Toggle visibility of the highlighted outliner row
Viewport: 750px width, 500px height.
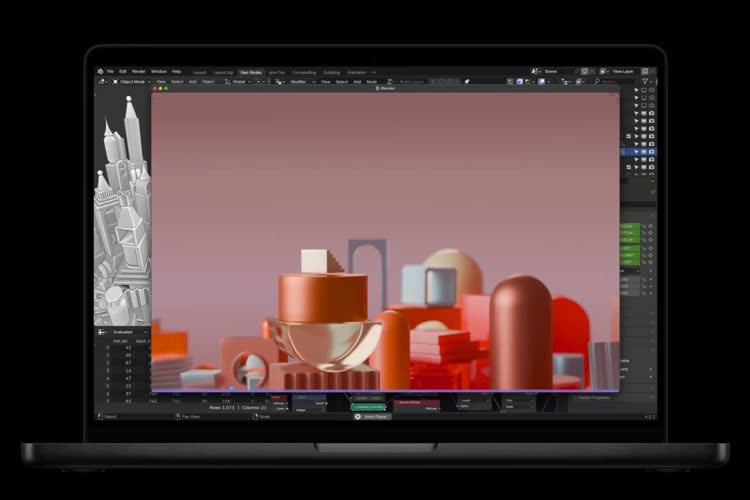coord(643,152)
